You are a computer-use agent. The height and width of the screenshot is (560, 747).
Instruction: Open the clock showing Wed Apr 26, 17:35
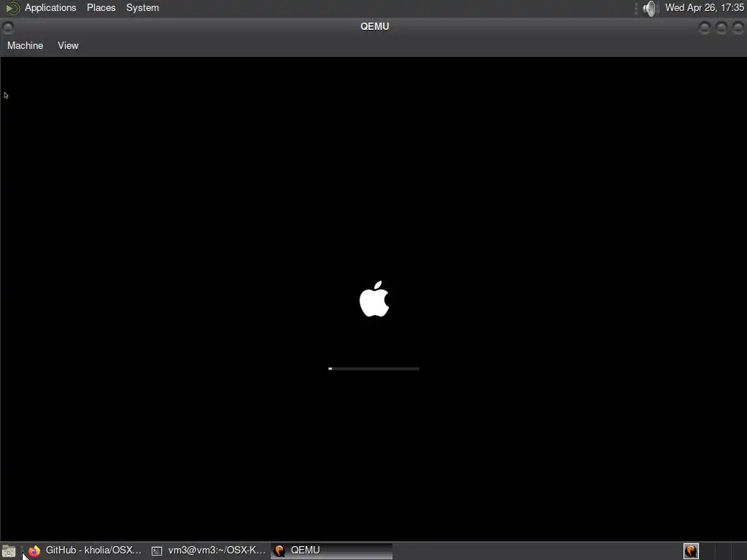tap(704, 7)
